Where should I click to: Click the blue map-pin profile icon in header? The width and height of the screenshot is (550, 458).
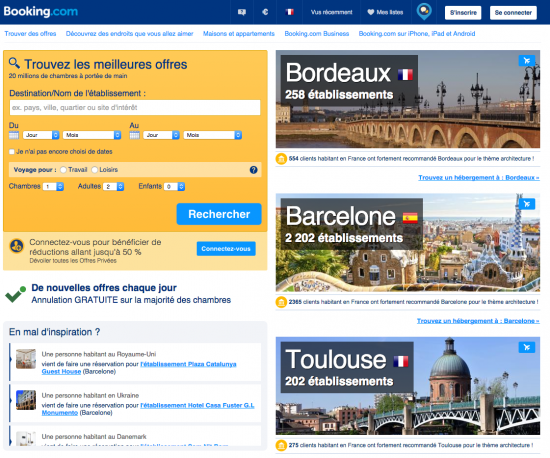click(424, 11)
